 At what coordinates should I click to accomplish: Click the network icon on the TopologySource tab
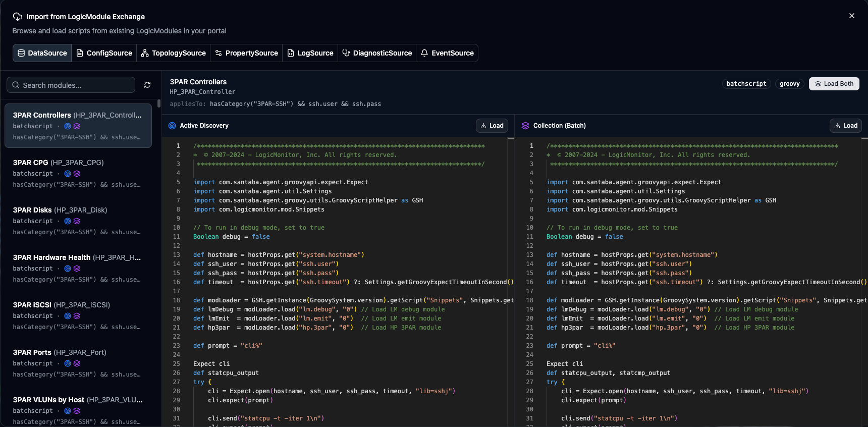point(145,53)
